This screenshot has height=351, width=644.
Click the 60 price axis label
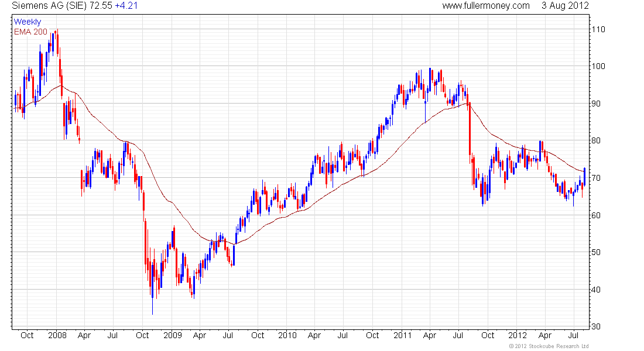596,215
